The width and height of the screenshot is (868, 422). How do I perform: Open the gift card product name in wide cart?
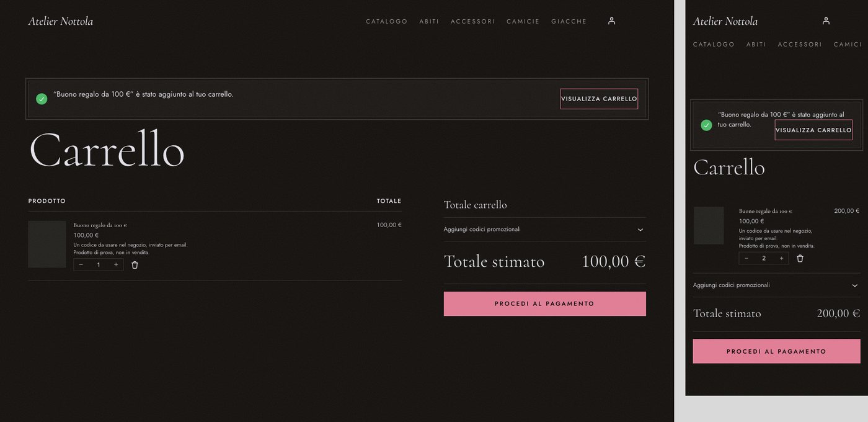(100, 225)
